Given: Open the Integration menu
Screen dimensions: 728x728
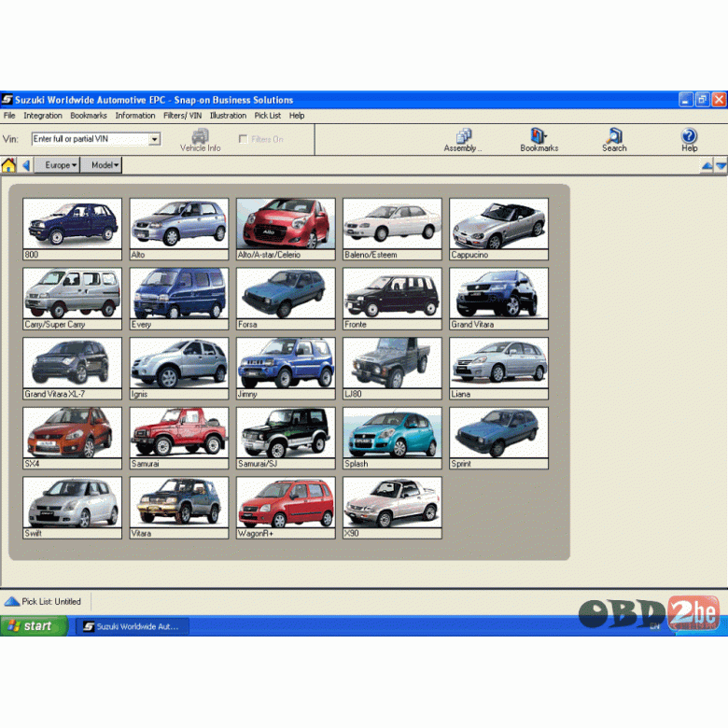Looking at the screenshot, I should click(43, 116).
